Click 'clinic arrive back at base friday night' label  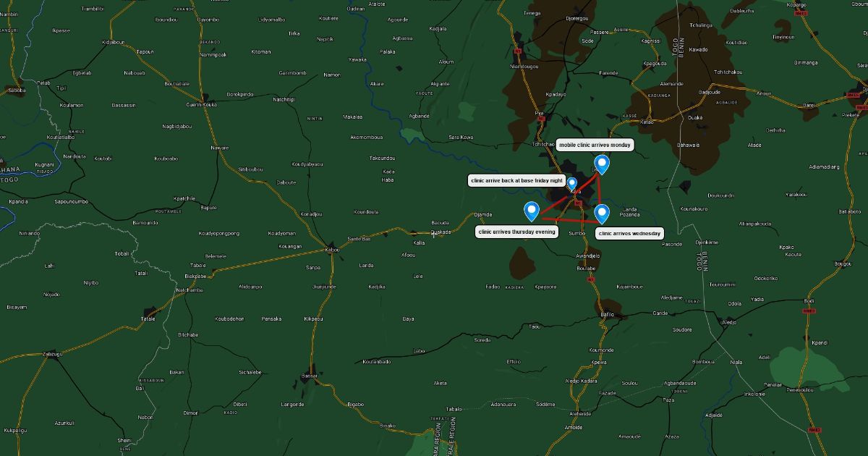click(x=516, y=180)
